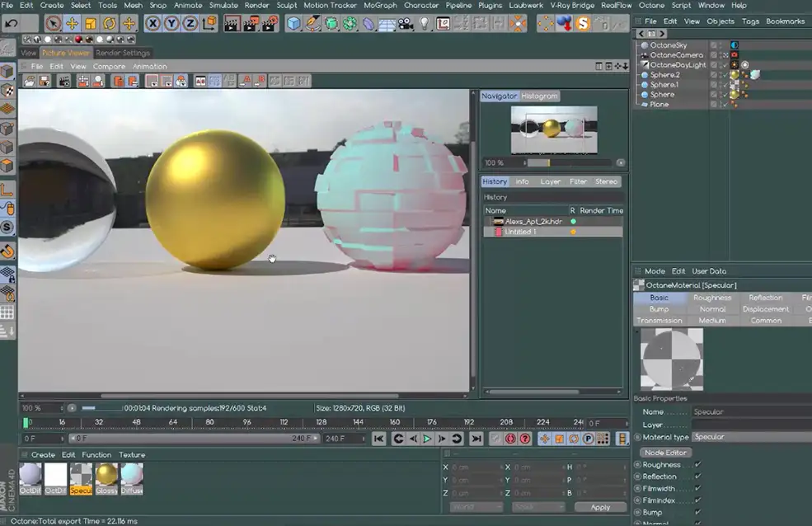Open Transmission material tab
Viewport: 812px width, 526px height.
(659, 321)
